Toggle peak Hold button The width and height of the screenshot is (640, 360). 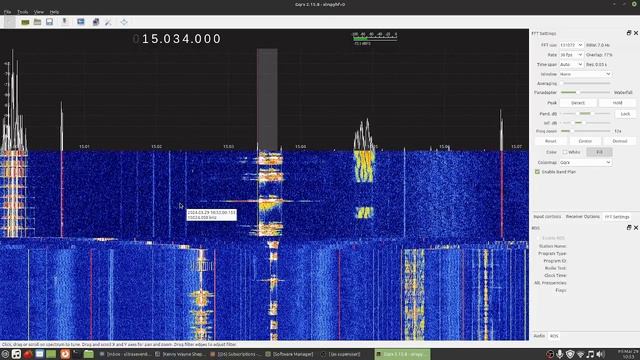point(617,103)
